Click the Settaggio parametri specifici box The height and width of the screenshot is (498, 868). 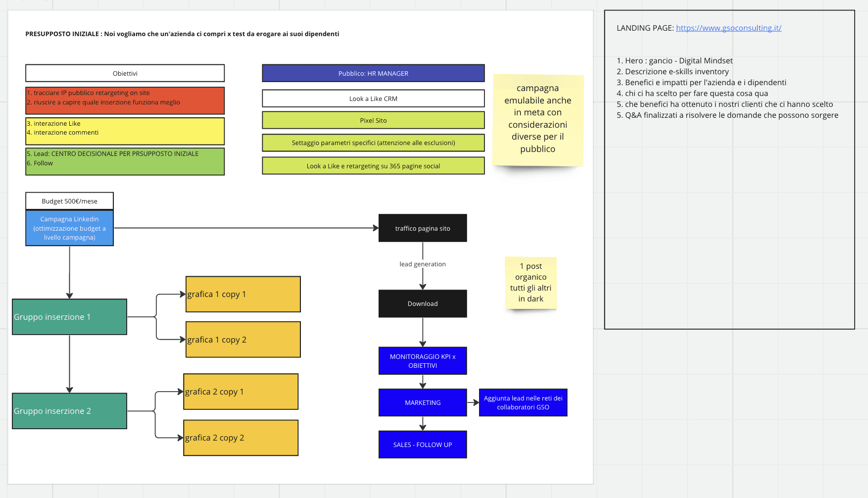click(x=373, y=143)
